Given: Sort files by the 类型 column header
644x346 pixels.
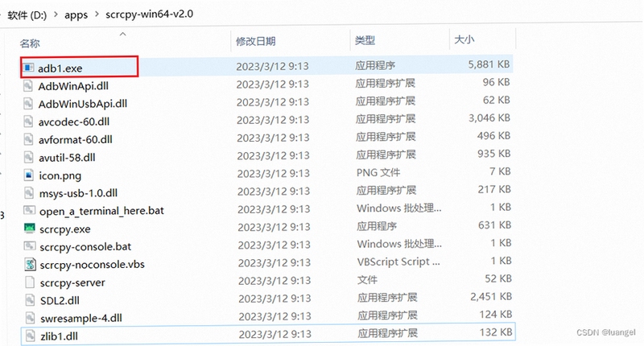Looking at the screenshot, I should 365,40.
